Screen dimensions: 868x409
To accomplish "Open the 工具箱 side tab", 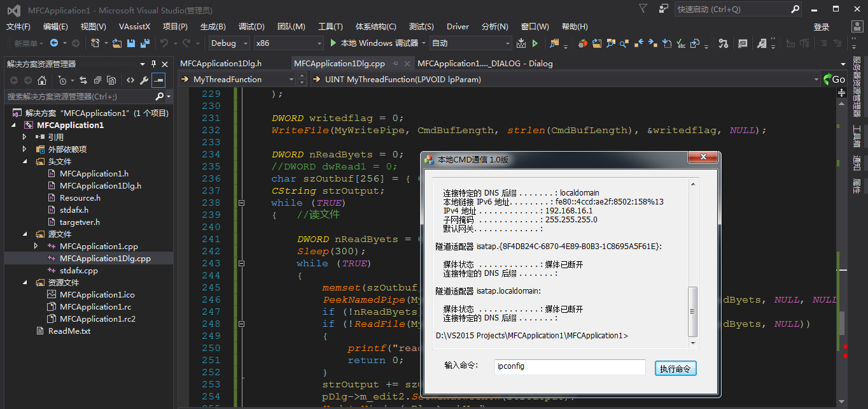I will 857,136.
